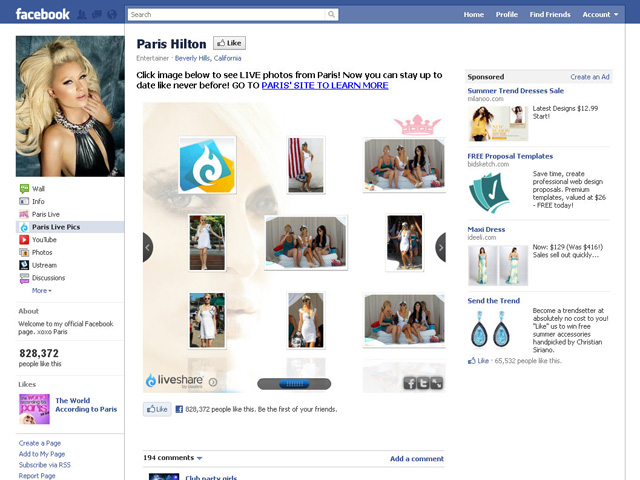Click the YouTube icon in sidebar
This screenshot has height=480, width=640.
point(24,240)
